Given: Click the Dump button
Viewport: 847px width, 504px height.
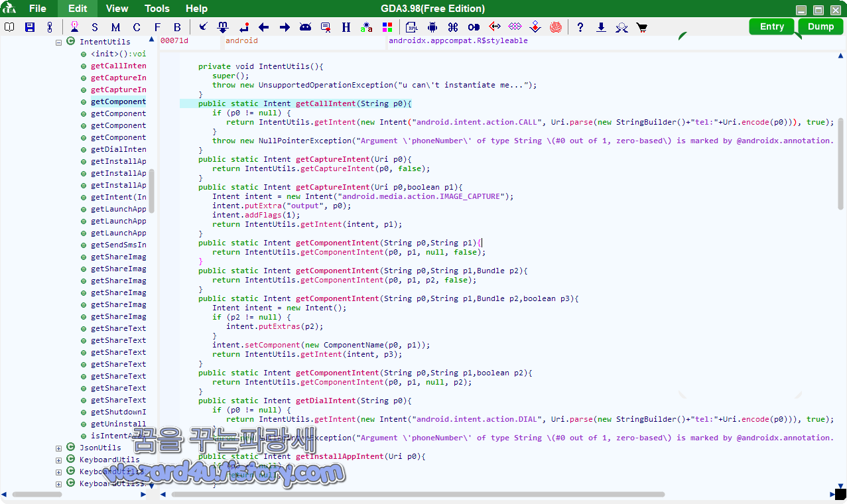Looking at the screenshot, I should pos(820,26).
